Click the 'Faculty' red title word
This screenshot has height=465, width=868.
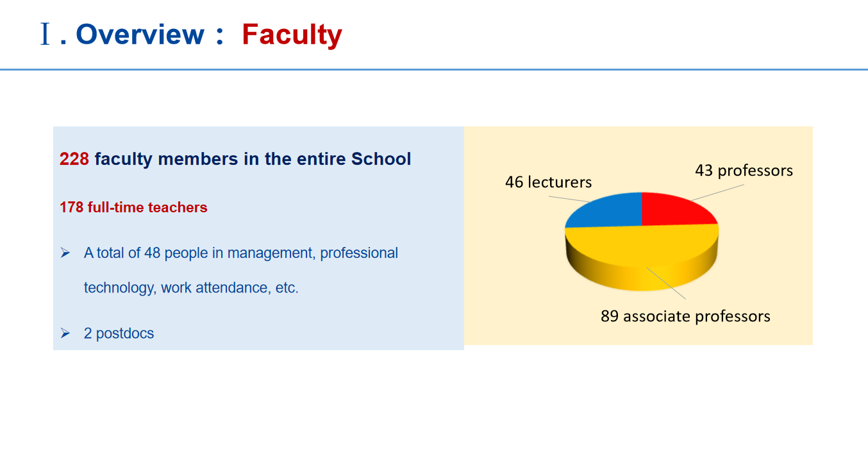(x=292, y=35)
